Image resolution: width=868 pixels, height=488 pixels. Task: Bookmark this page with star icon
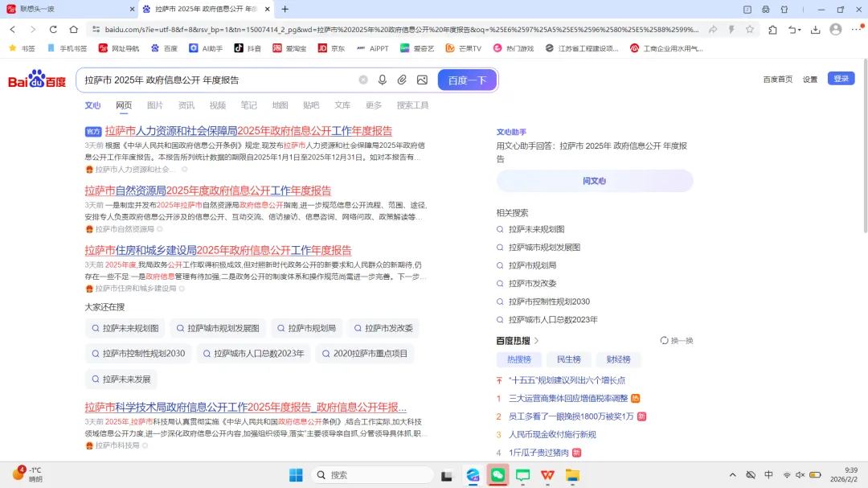[x=750, y=30]
